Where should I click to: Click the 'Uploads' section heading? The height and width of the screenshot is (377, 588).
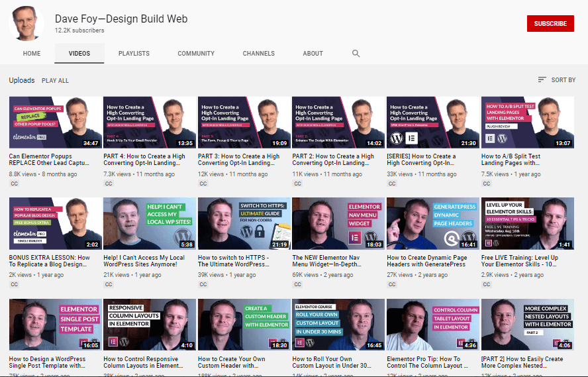(22, 80)
